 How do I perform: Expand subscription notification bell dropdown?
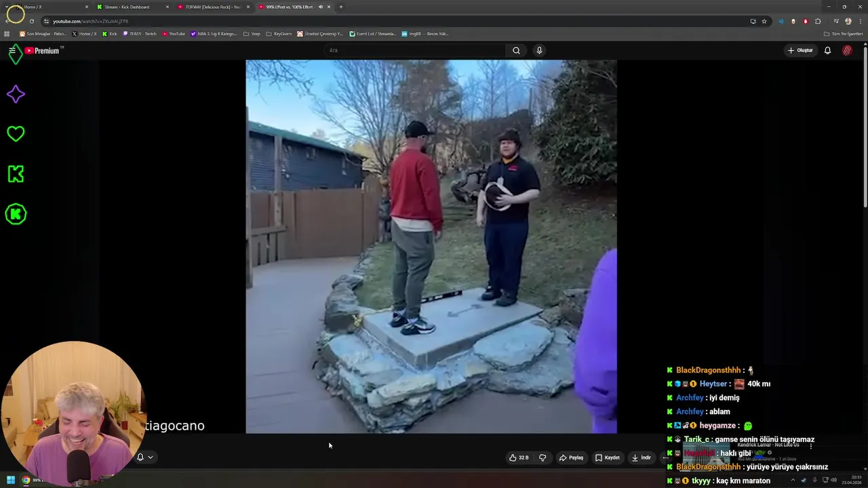[145, 457]
